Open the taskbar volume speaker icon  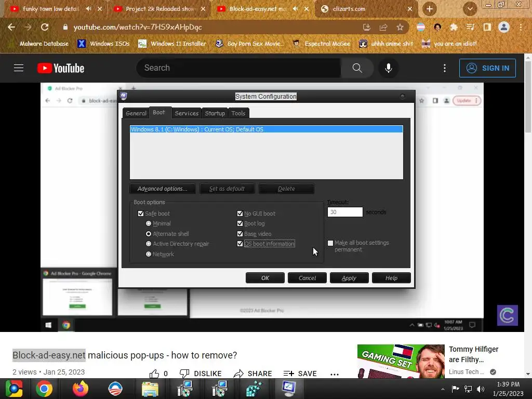(x=481, y=389)
